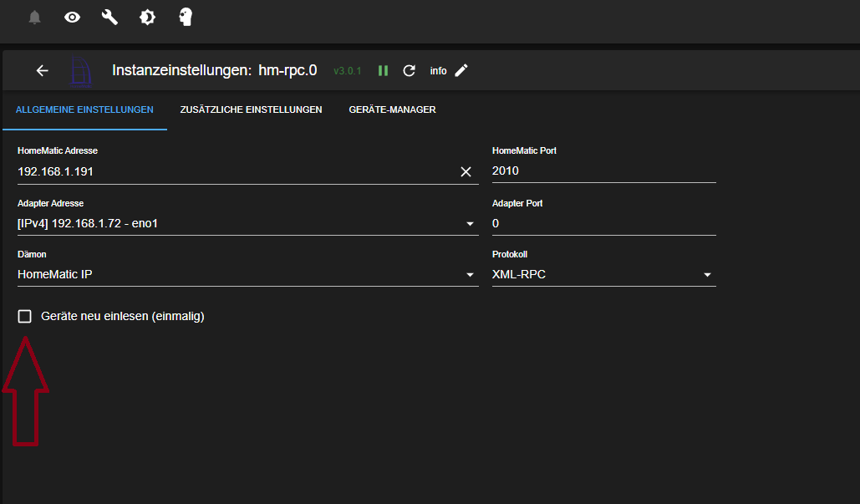Open the Protokoll XML-RPC dropdown

pyautogui.click(x=706, y=274)
